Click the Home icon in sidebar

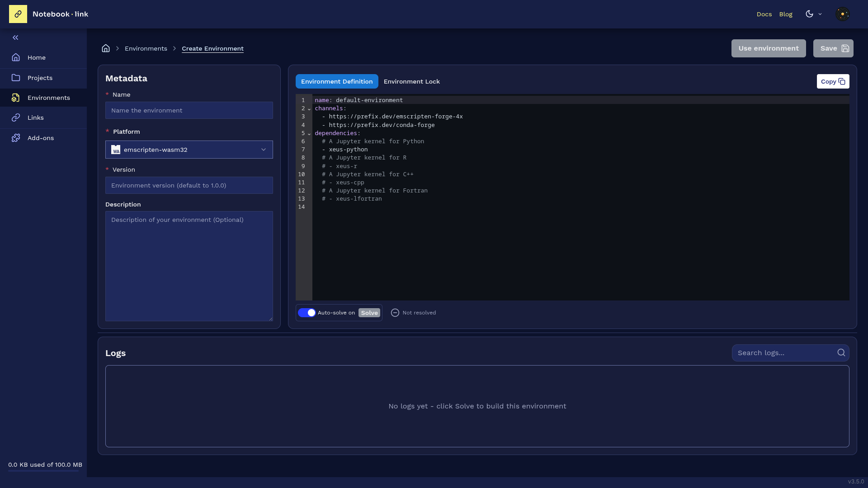pyautogui.click(x=16, y=57)
